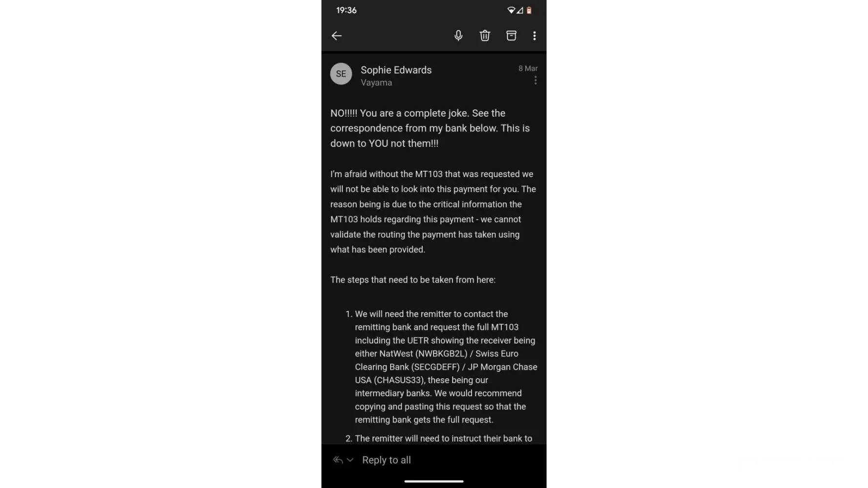Open the top toolbar three-dot overflow menu
Screen dimensions: 868x488
[535, 36]
